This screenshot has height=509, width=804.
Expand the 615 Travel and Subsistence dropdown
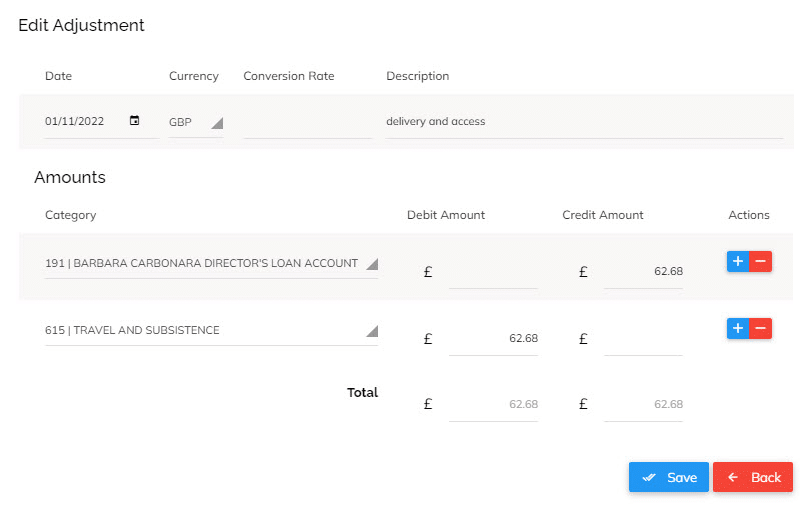(211, 331)
